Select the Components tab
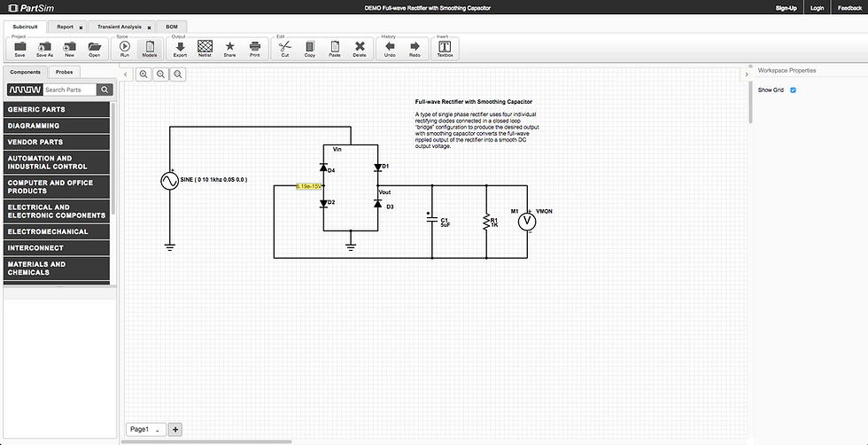This screenshot has height=445, width=868. (x=25, y=72)
